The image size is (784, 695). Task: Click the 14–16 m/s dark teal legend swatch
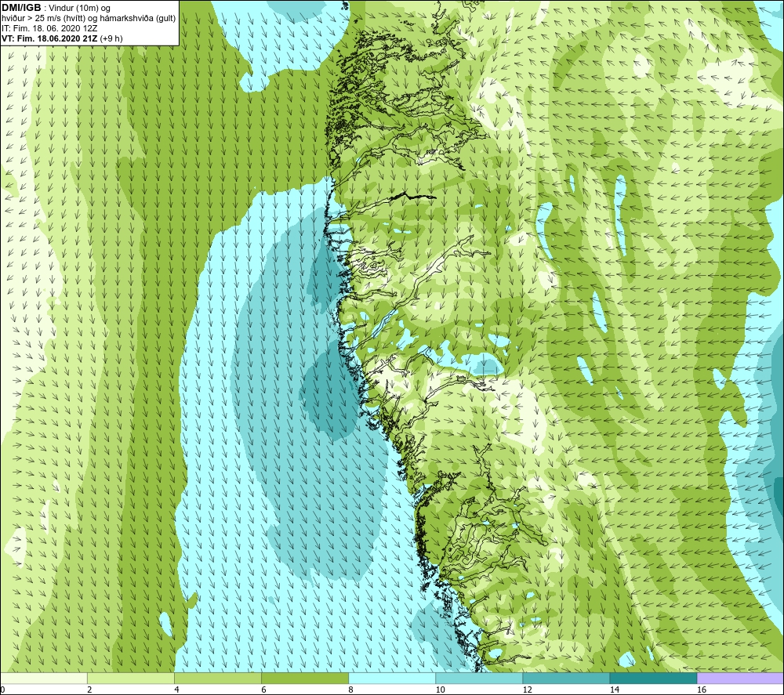pyautogui.click(x=653, y=678)
